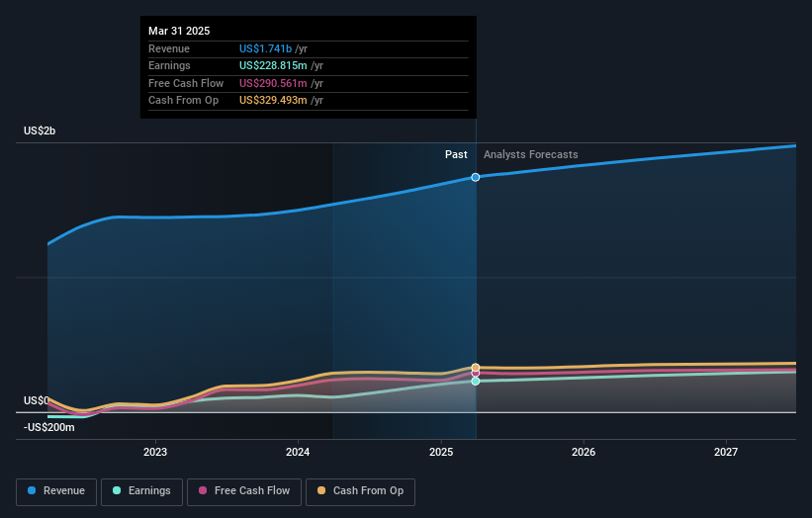The image size is (812, 518).
Task: Click the 2023 x-axis label
Action: [x=155, y=452]
